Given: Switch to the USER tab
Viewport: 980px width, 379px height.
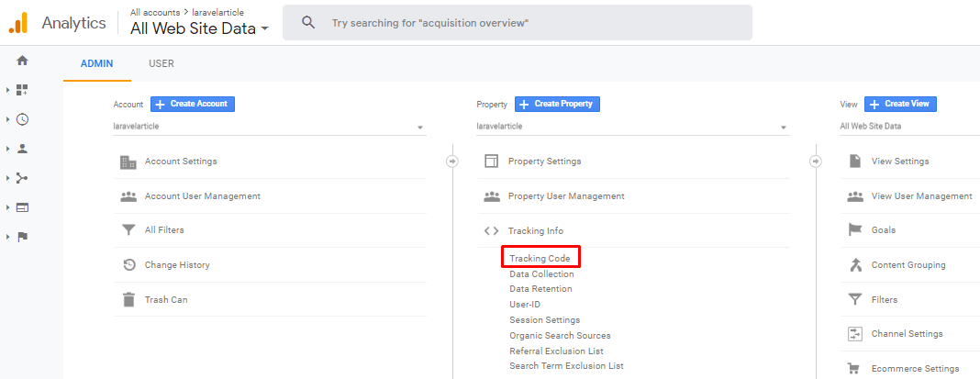Looking at the screenshot, I should tap(161, 64).
